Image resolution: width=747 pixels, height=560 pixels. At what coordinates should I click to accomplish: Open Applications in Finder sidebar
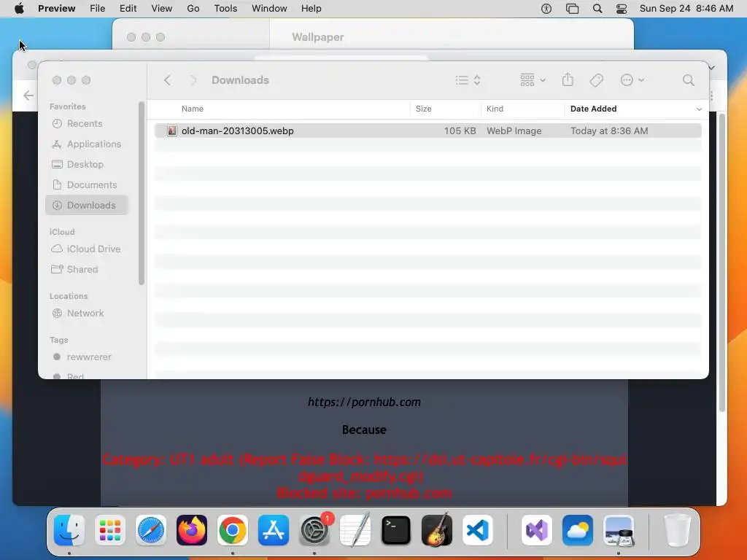87,144
